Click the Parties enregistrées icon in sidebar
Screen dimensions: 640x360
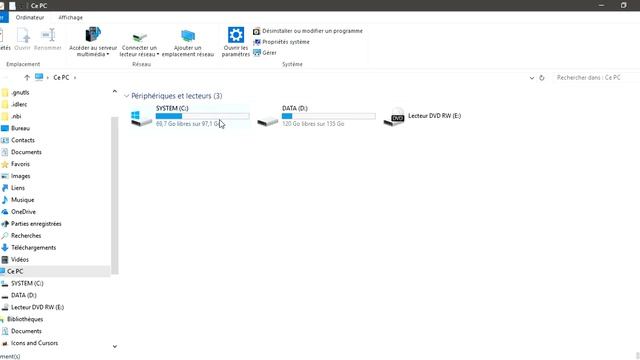5,224
